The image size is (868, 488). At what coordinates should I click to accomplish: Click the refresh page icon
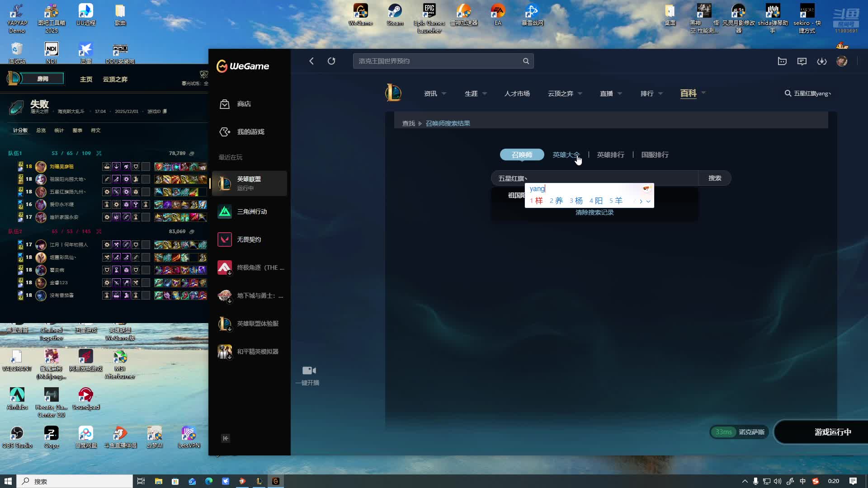point(331,61)
